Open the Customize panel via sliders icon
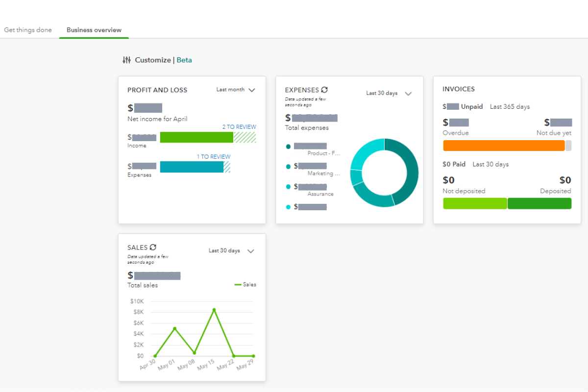 pos(126,59)
